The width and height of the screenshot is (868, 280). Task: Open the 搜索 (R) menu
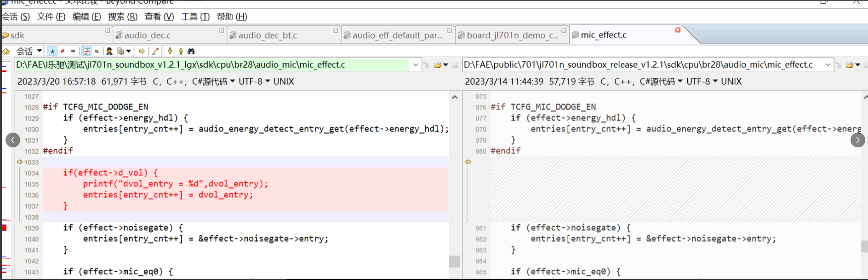123,17
